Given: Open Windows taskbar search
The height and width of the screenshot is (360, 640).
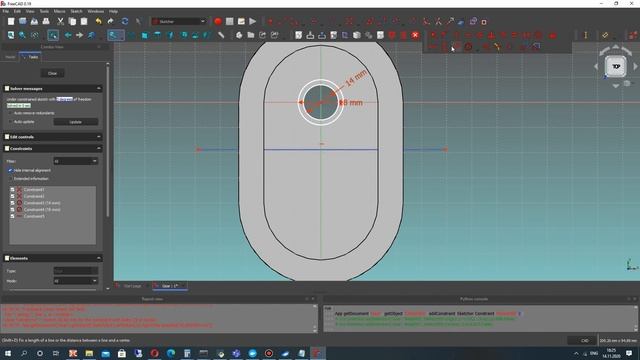Looking at the screenshot, I should (x=24, y=353).
